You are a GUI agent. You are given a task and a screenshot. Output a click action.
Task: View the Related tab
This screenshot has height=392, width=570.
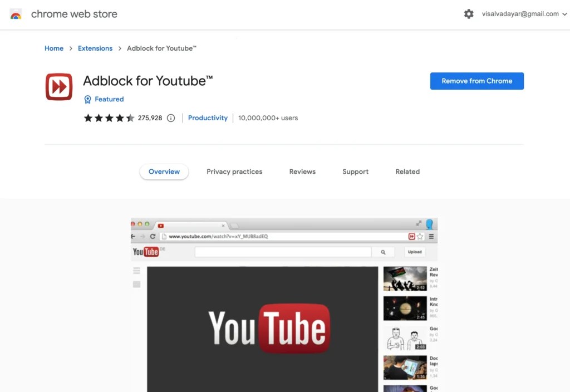pyautogui.click(x=407, y=171)
